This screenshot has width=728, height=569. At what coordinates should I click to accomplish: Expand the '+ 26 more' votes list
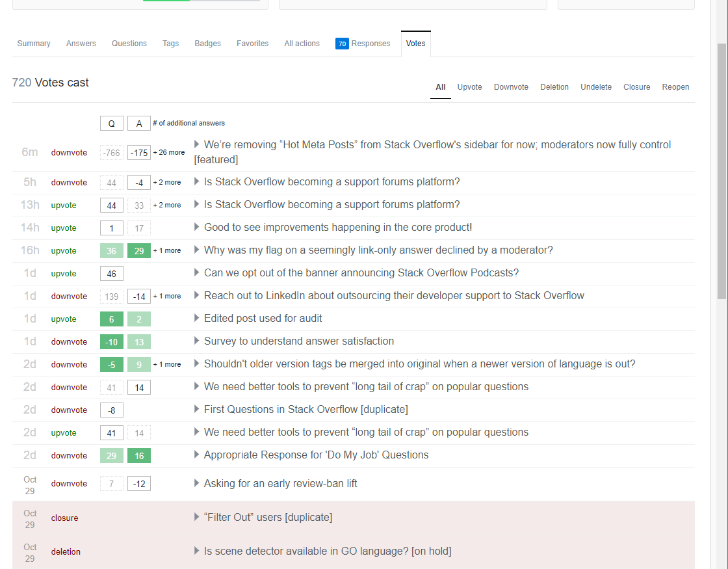(x=169, y=152)
